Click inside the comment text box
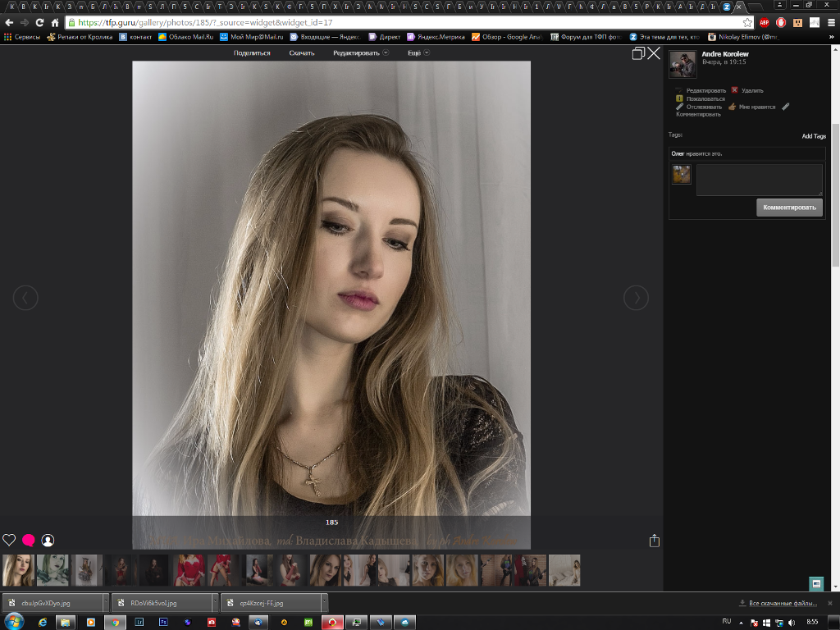 click(759, 180)
